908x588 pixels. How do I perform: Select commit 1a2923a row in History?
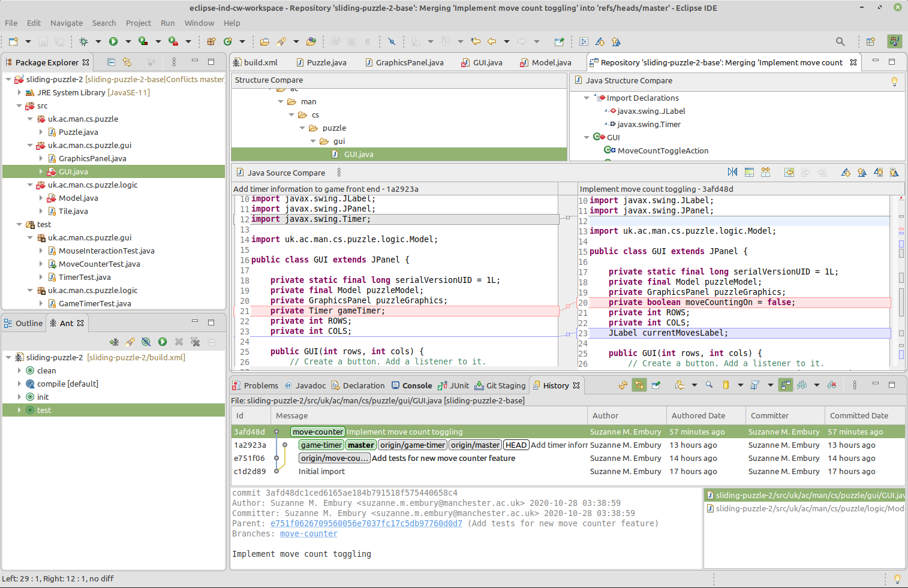coord(567,445)
